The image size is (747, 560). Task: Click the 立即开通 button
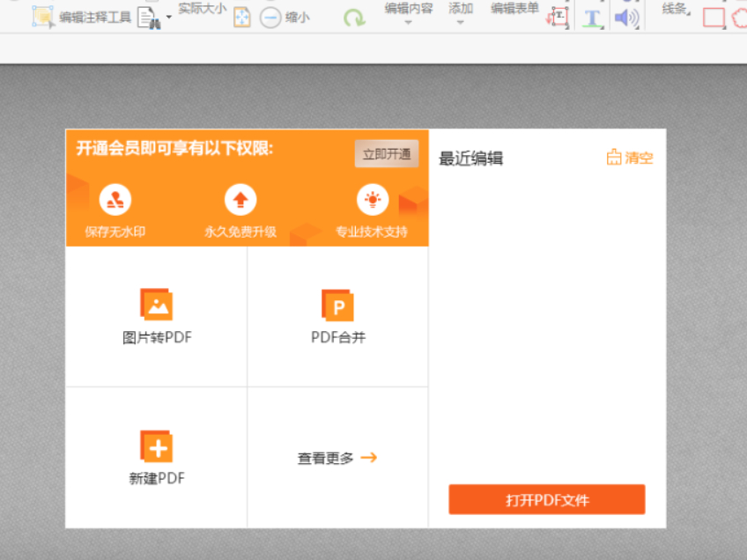coord(387,154)
